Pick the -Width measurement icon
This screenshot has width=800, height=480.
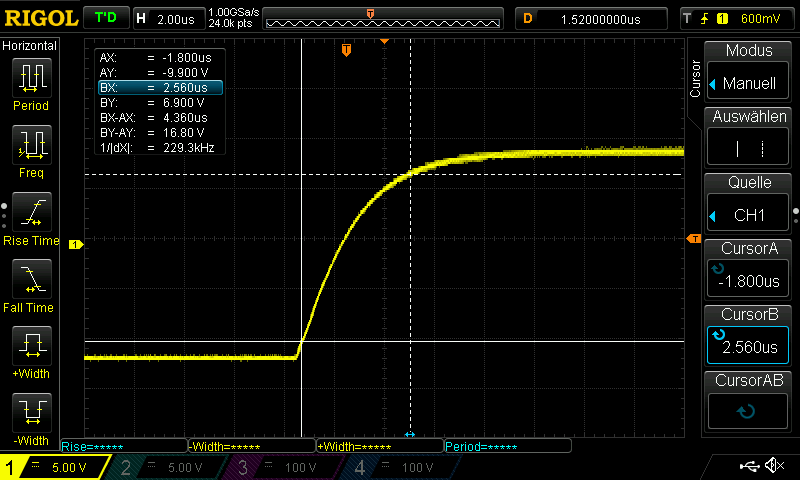click(30, 420)
